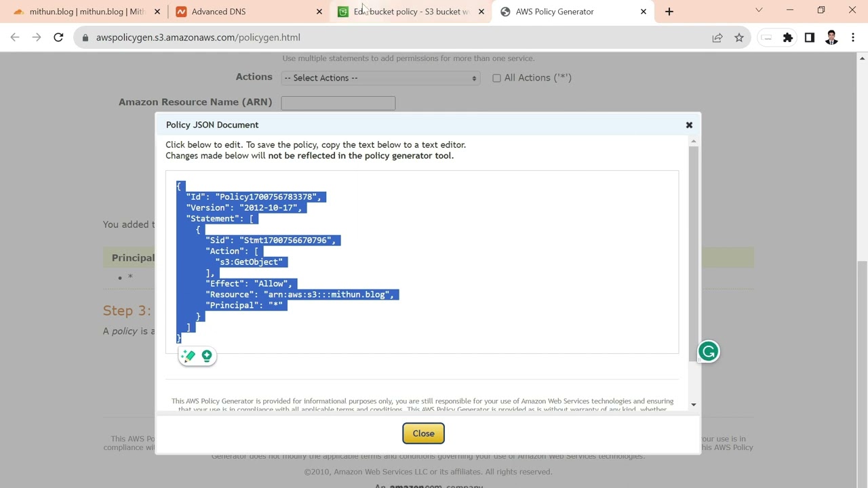Click the Grammarly icon beside the text area
The height and width of the screenshot is (488, 868).
pos(708,351)
